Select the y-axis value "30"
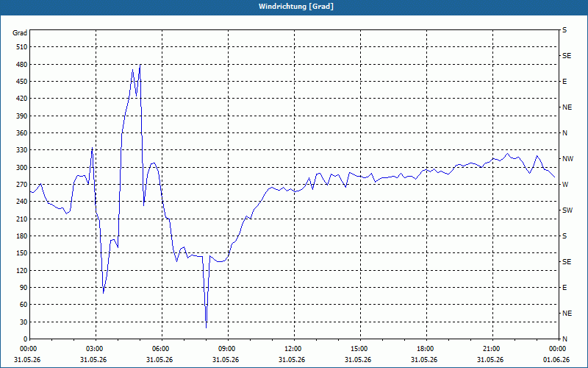 tap(24, 322)
